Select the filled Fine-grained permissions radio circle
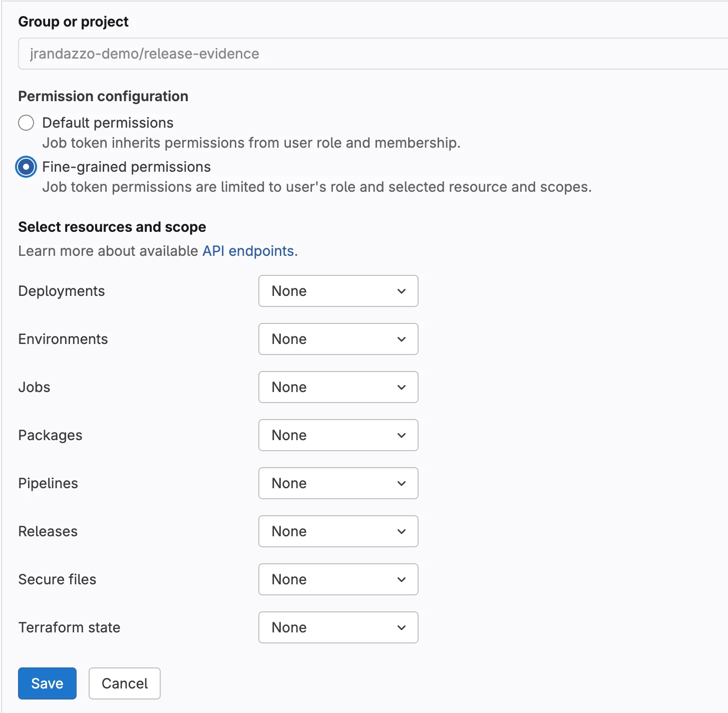 click(x=26, y=167)
